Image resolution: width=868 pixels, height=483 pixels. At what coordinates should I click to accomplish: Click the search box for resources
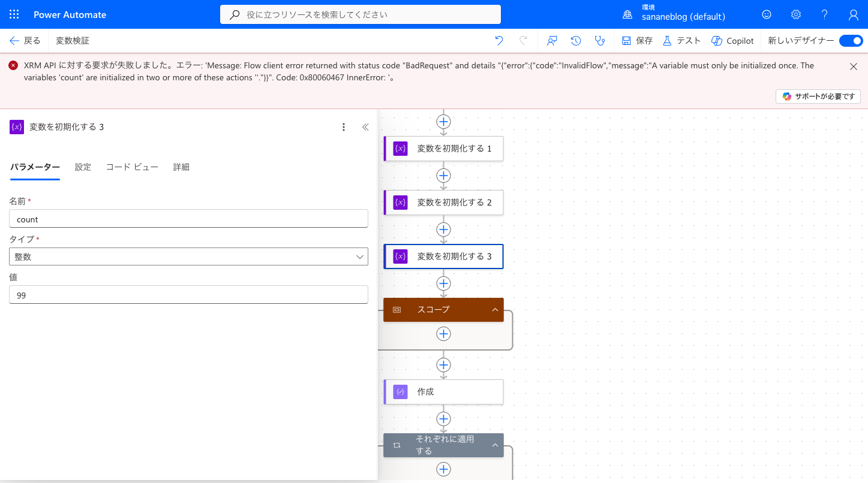pyautogui.click(x=361, y=14)
